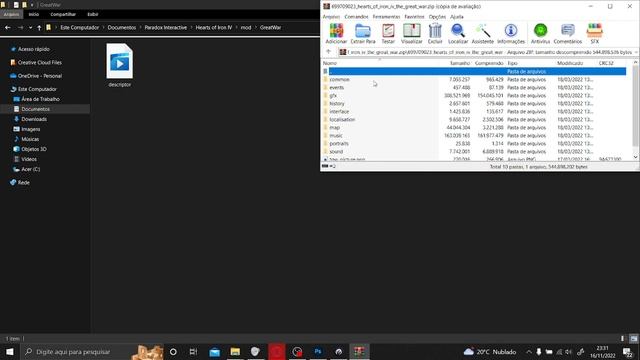
Task: Open Imagens in navigation pane
Action: click(x=31, y=129)
